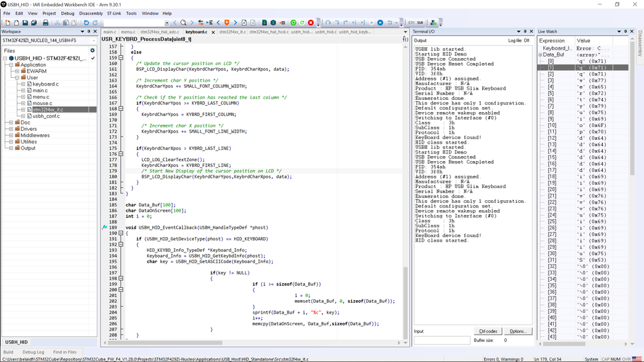Undo the last edit
Viewport: 644px width, 362px height.
[x=86, y=23]
